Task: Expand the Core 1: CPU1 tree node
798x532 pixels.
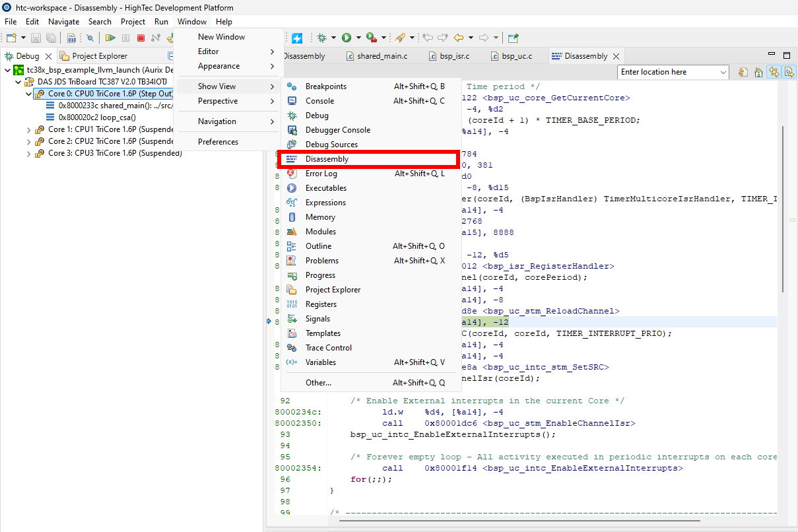Action: pyautogui.click(x=28, y=130)
